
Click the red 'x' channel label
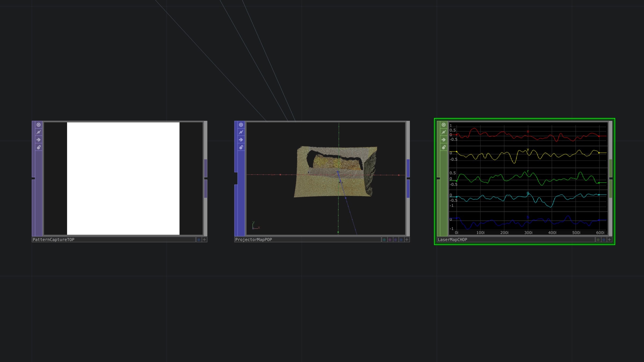(528, 132)
